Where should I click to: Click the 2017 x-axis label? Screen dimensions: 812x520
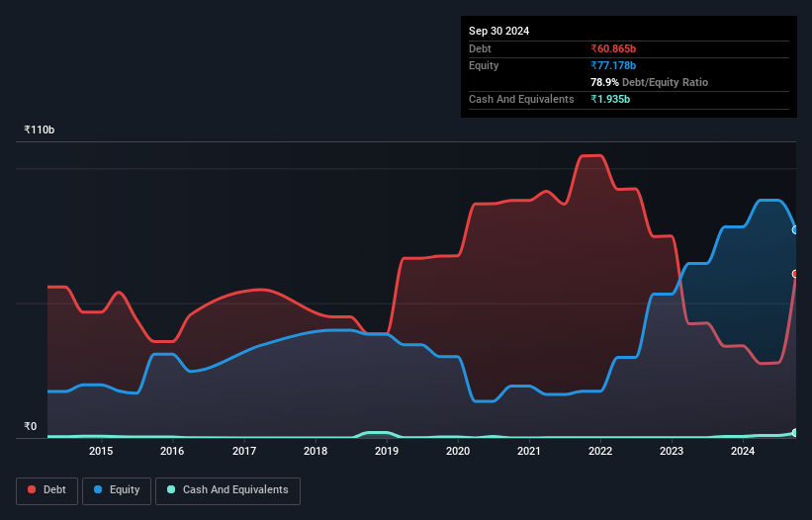click(244, 451)
